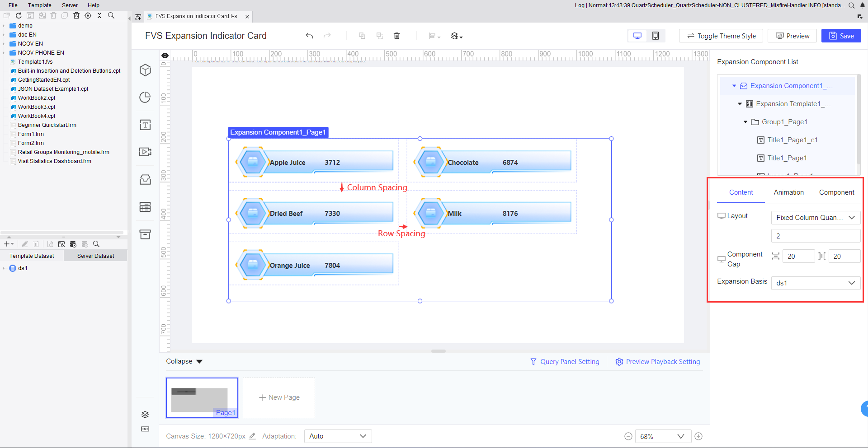This screenshot has width=868, height=448.
Task: Open the search icon in the left toolbar
Action: tap(111, 15)
